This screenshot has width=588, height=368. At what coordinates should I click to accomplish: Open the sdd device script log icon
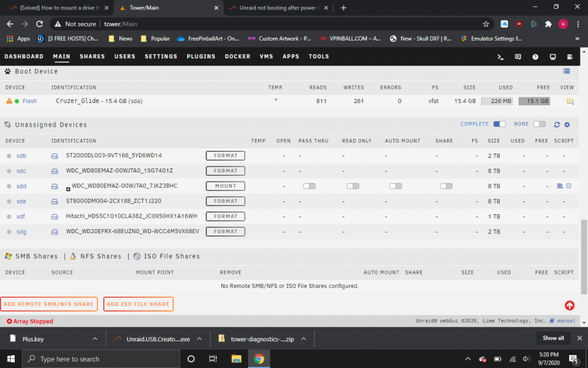pyautogui.click(x=560, y=186)
